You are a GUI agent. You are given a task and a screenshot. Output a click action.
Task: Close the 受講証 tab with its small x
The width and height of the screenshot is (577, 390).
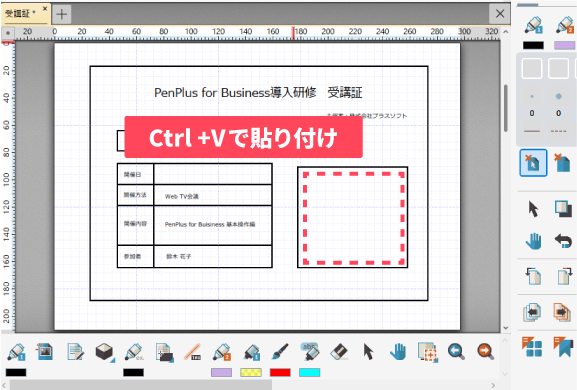45,8
